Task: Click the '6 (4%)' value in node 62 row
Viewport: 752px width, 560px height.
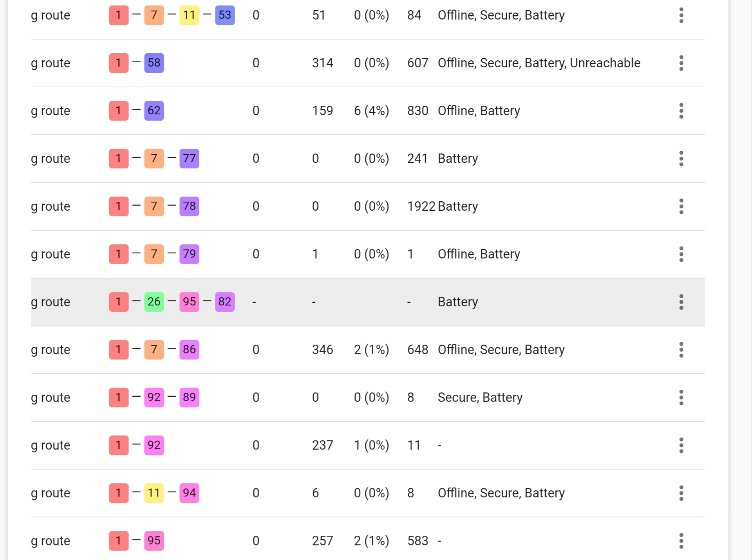Action: click(371, 111)
